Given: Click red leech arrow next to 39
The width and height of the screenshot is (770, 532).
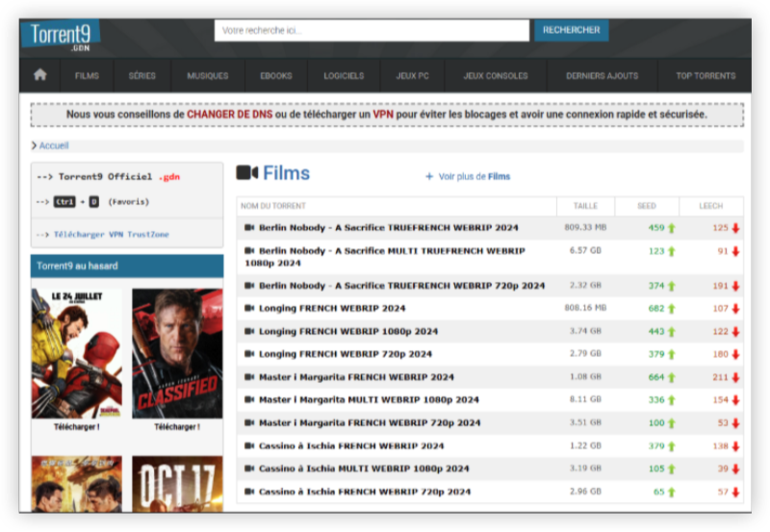Looking at the screenshot, I should click(735, 469).
